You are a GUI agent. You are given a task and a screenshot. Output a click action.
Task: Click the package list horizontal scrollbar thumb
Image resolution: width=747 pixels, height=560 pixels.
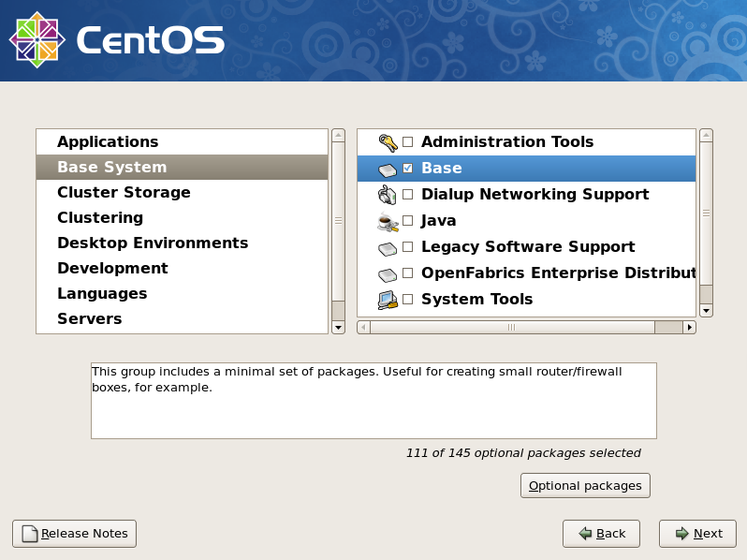(512, 328)
